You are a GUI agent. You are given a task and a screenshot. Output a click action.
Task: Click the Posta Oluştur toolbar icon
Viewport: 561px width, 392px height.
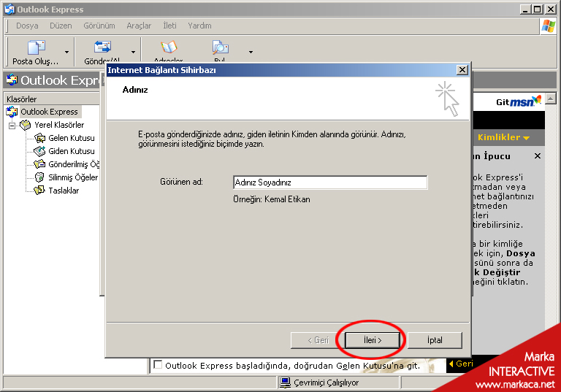coord(36,48)
